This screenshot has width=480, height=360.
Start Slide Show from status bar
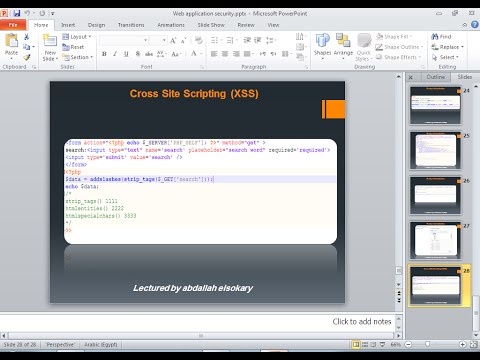[x=382, y=344]
